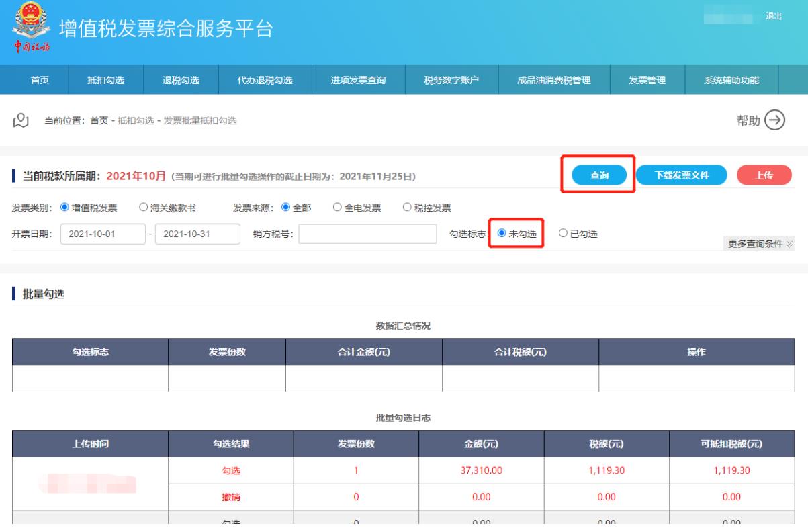
Task: Click the location pin icon beside breadcrumb
Action: [x=21, y=120]
